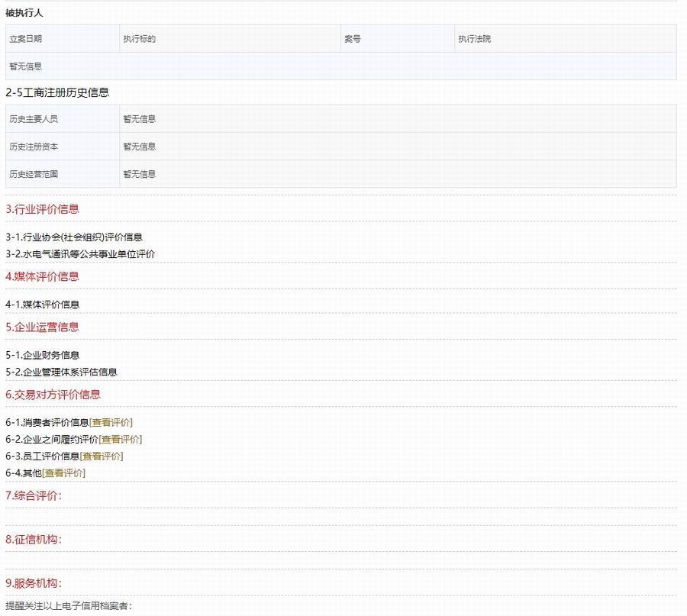Click the 3.行业评价信息 section heading
Image resolution: width=687 pixels, height=616 pixels.
point(42,208)
